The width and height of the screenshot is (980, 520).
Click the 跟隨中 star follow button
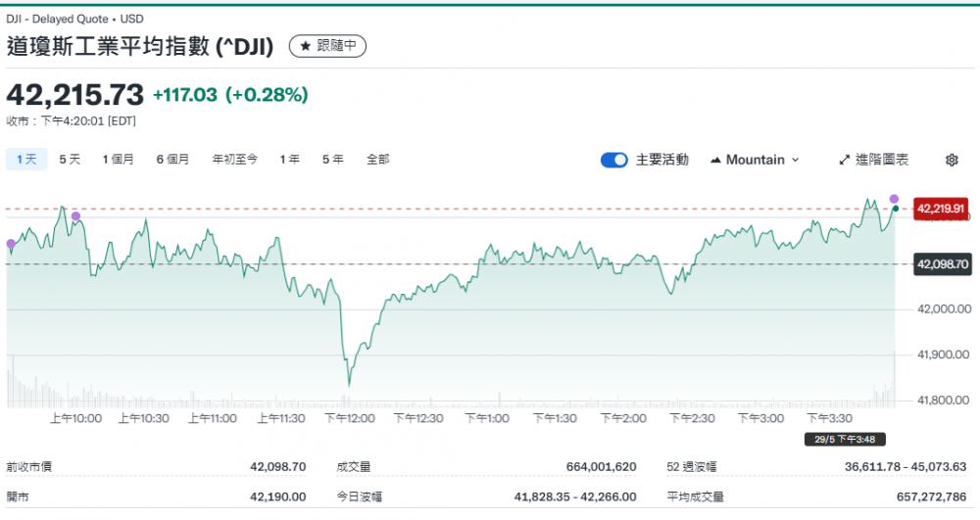[x=329, y=46]
